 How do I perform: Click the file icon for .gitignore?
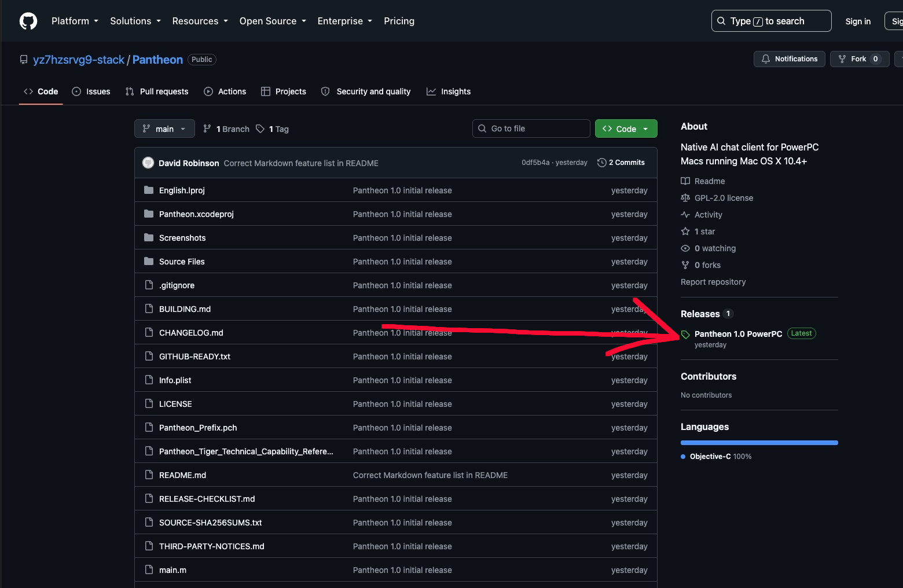click(x=149, y=285)
